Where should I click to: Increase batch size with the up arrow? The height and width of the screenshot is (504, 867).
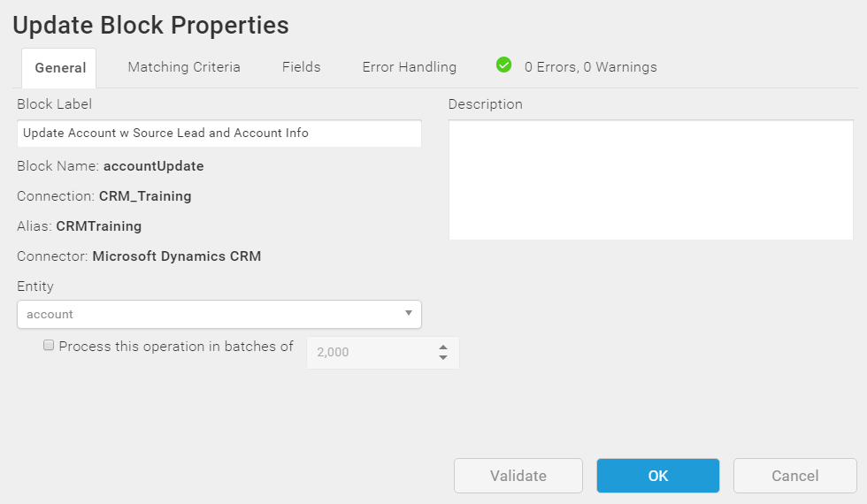tap(443, 347)
